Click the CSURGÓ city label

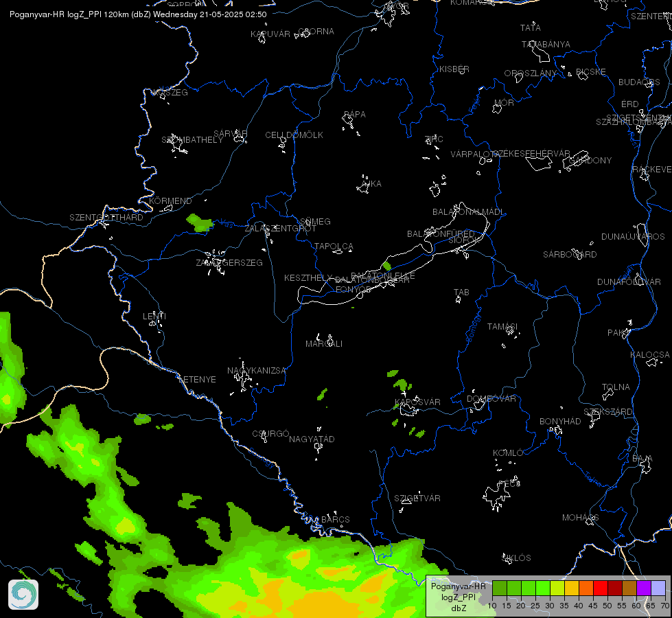(271, 433)
